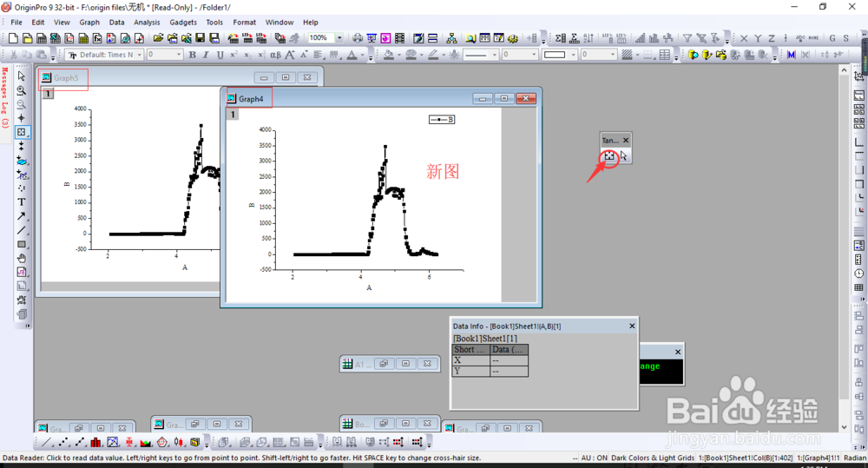Expand the font color dropdown arrow
This screenshot has width=868, height=468.
362,55
